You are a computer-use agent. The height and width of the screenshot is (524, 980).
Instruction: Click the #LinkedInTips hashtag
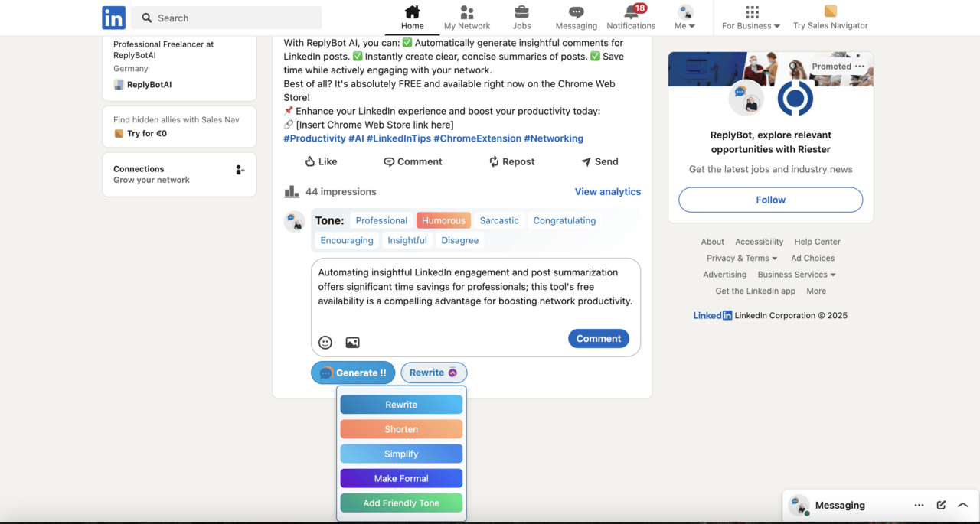(399, 138)
